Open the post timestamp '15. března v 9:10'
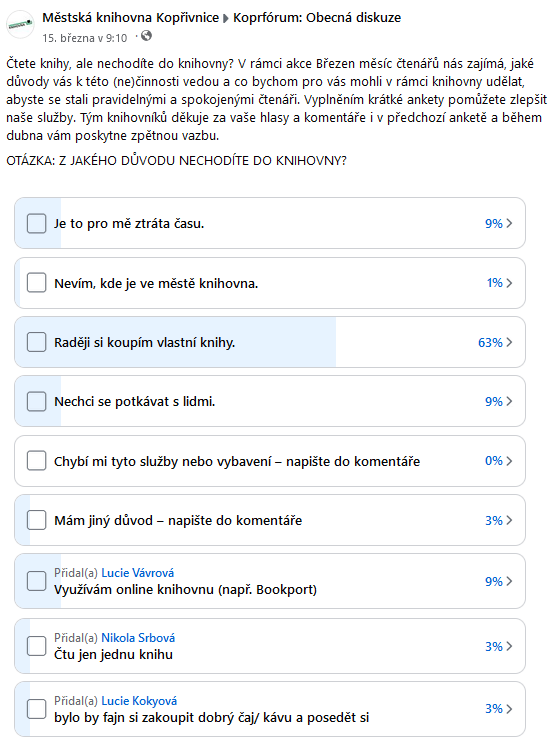554x742 pixels. pos(85,38)
